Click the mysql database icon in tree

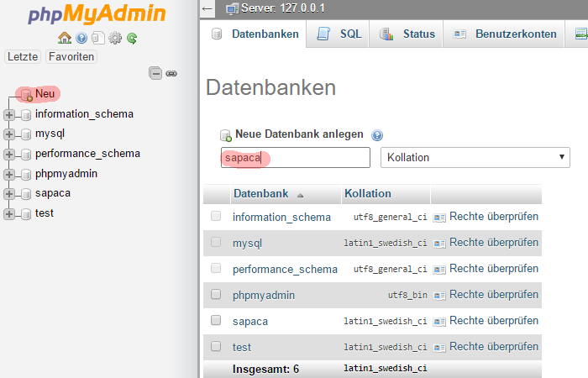pos(26,134)
